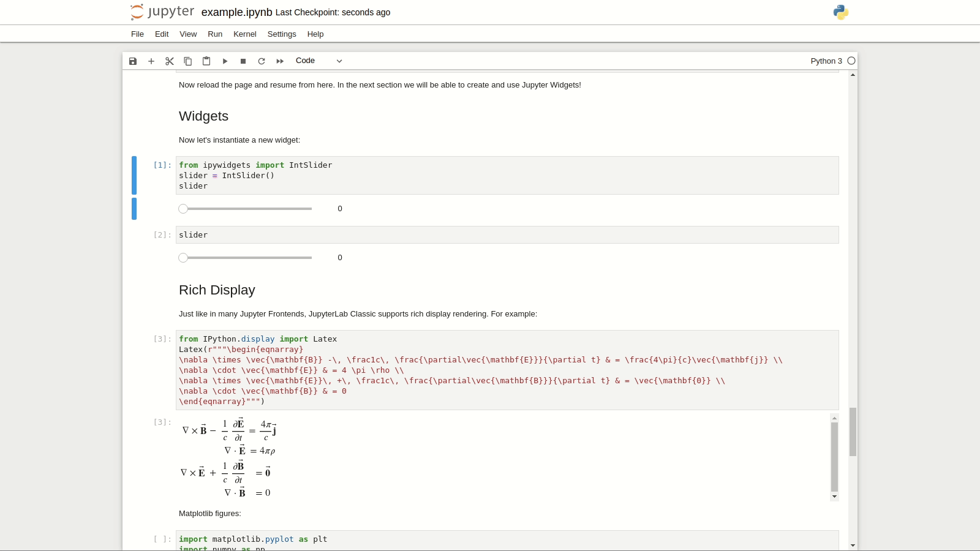Image resolution: width=980 pixels, height=551 pixels.
Task: Collapse cell 1 output using blue bar
Action: point(134,209)
